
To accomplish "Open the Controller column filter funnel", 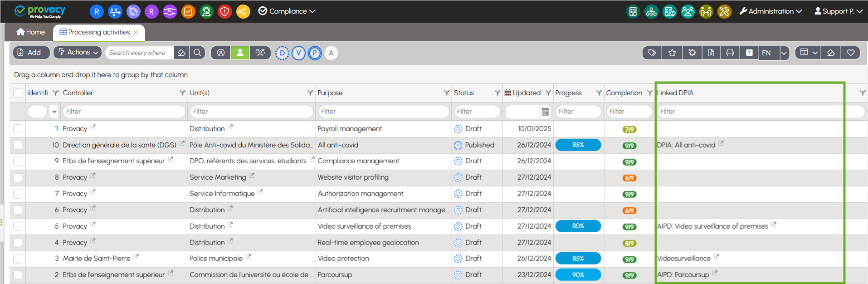I will pos(182,93).
